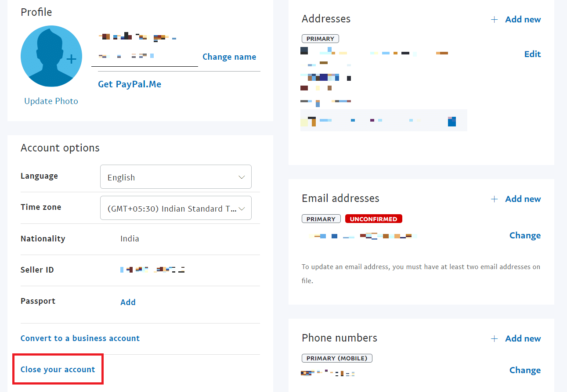This screenshot has width=567, height=392.
Task: Open the Get PayPal.Me link
Action: click(x=130, y=84)
